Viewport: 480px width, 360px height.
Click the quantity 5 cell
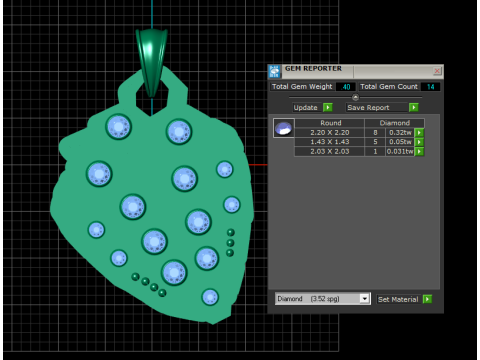click(375, 142)
